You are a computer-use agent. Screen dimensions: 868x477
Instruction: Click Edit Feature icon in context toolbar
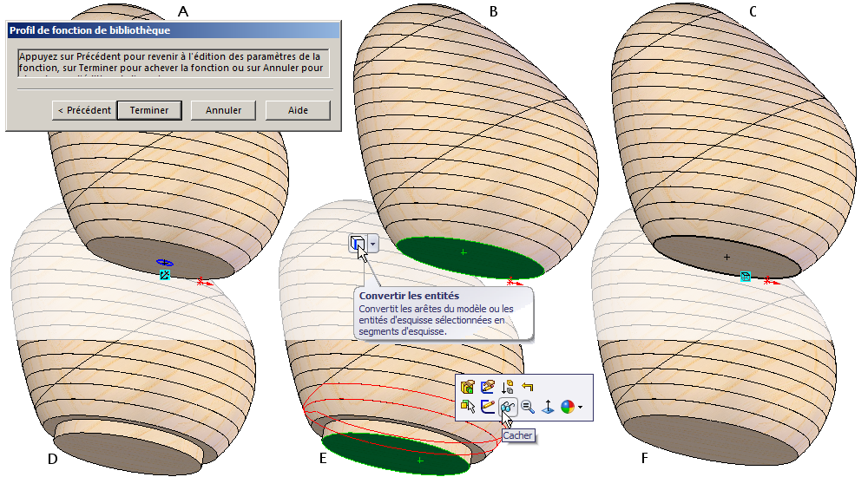tap(468, 387)
